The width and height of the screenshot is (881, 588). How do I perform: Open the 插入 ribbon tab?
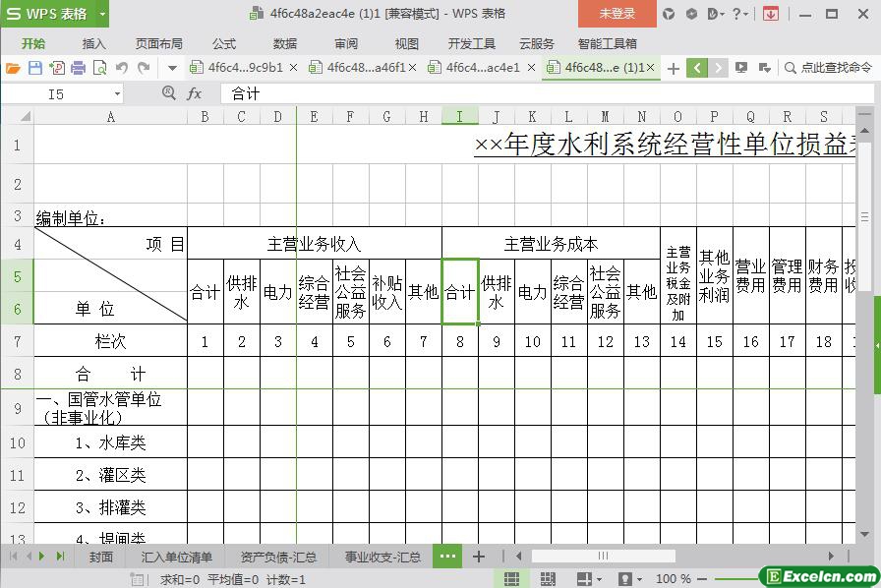(93, 43)
